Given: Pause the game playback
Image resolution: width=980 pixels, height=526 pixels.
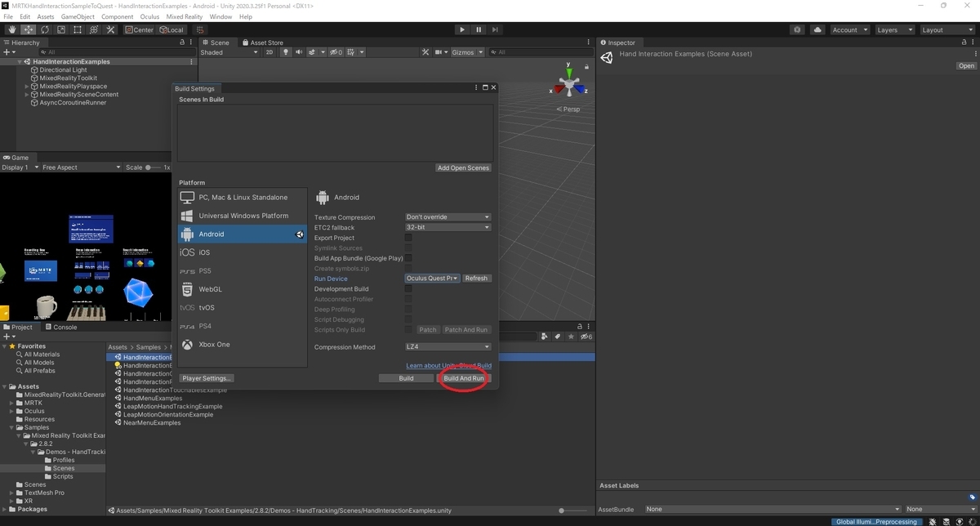Looking at the screenshot, I should click(x=479, y=29).
